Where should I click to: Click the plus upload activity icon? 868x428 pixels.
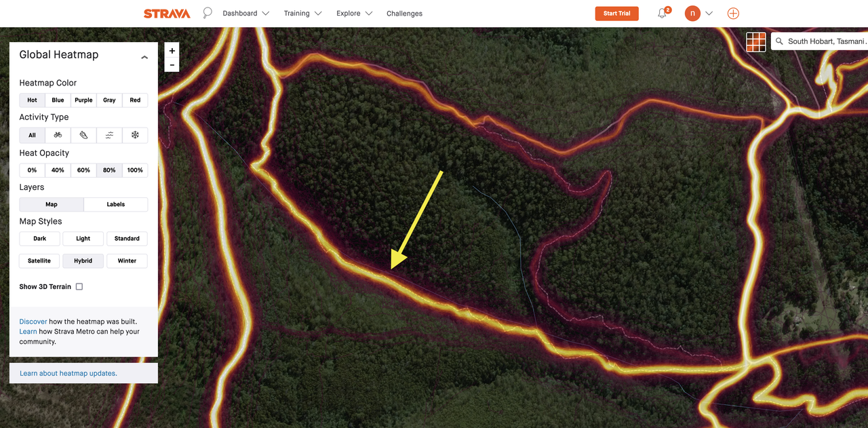tap(733, 13)
